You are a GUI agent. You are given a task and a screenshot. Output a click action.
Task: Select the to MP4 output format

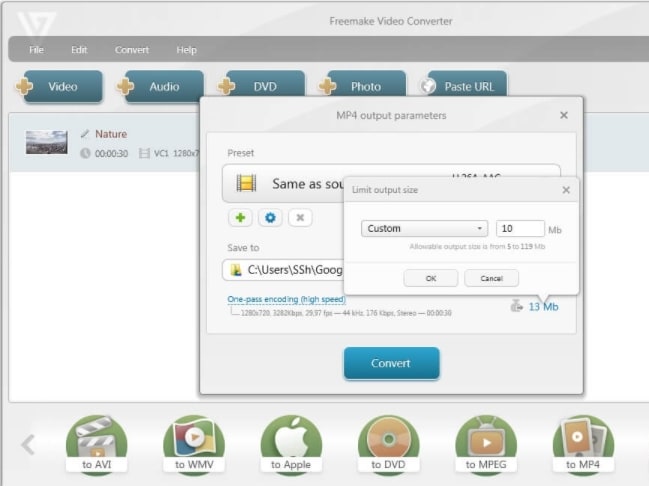click(x=583, y=445)
